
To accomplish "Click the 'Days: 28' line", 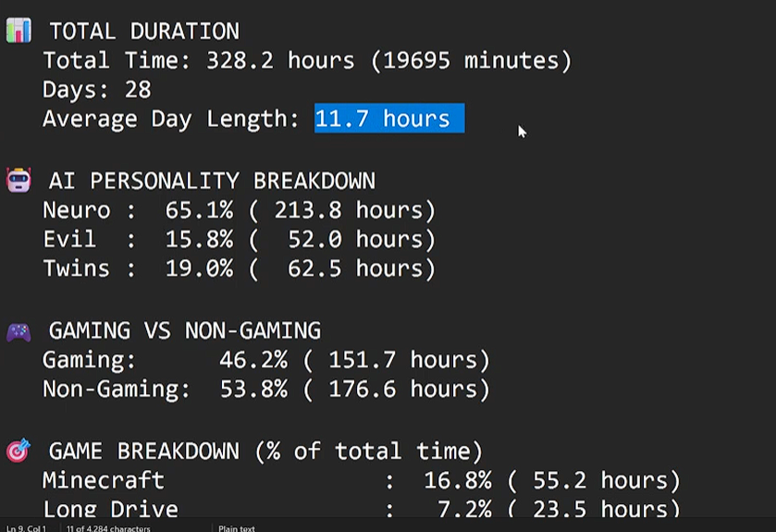I will pos(97,90).
